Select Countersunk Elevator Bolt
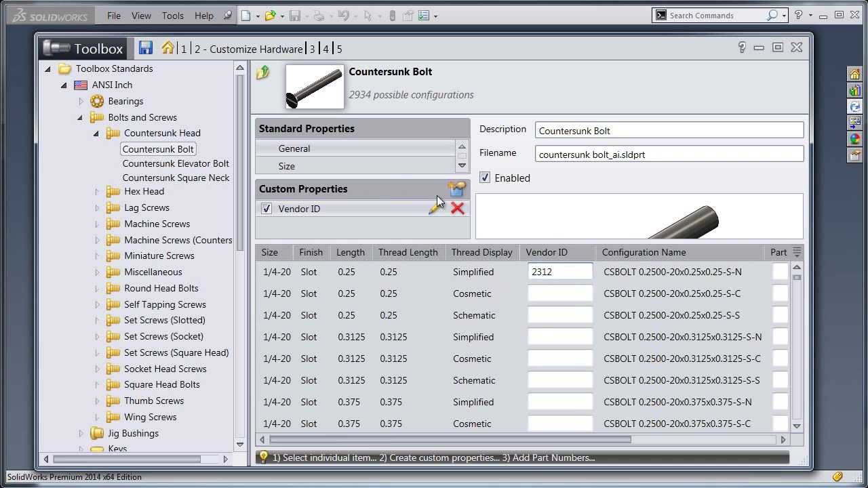Image resolution: width=868 pixels, height=488 pixels. tap(176, 163)
